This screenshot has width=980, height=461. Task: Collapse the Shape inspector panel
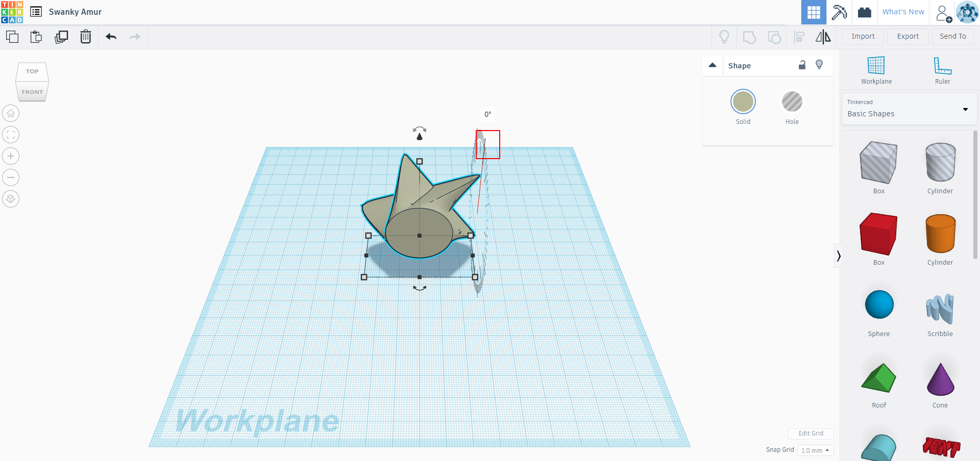click(713, 65)
